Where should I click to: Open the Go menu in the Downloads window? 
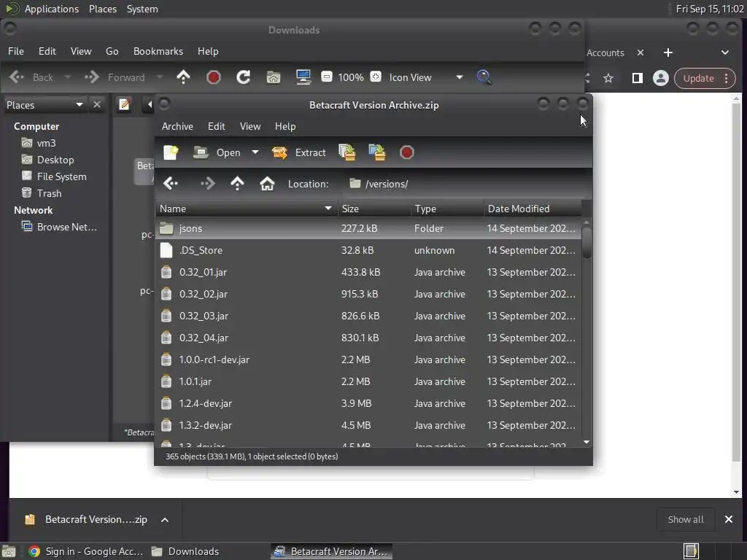click(112, 51)
